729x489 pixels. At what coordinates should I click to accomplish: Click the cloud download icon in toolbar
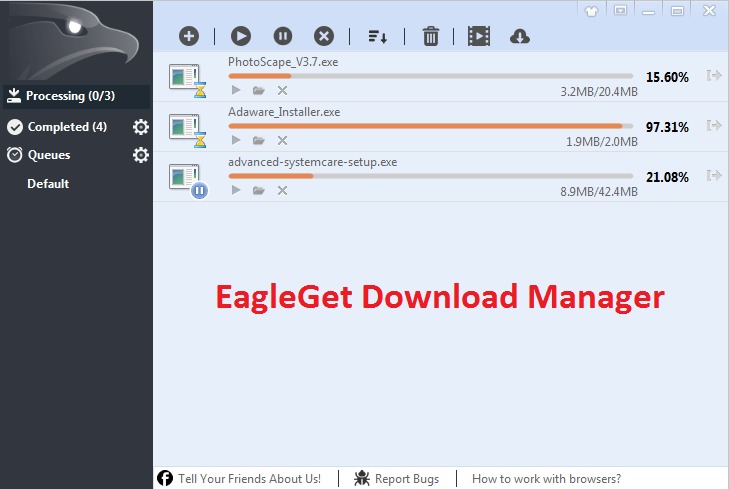519,36
